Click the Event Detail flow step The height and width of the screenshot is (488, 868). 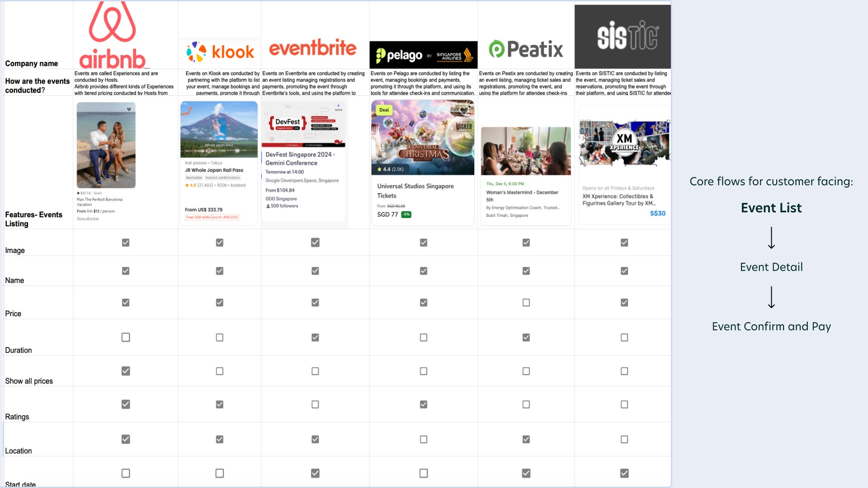tap(771, 267)
